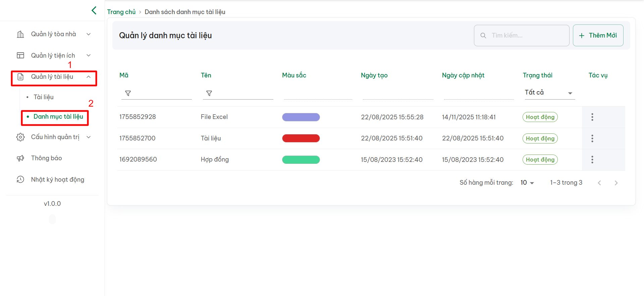Go to Trang chủ breadcrumb link

tap(121, 12)
